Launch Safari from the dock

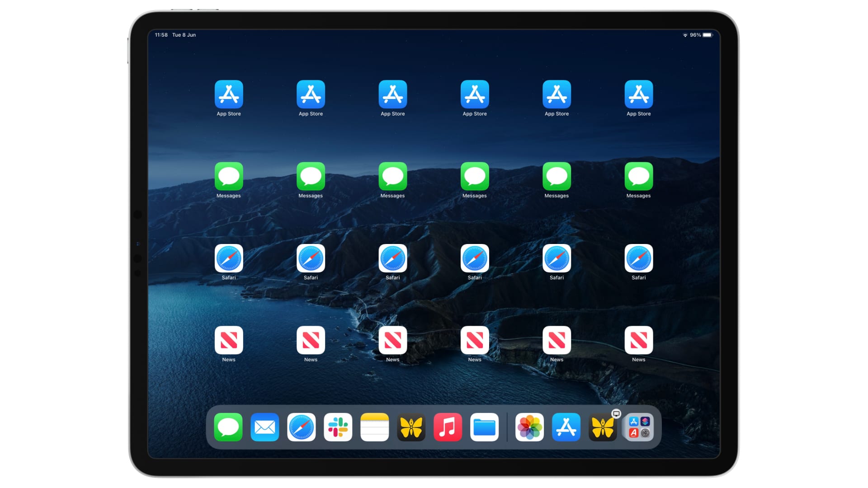pyautogui.click(x=302, y=427)
